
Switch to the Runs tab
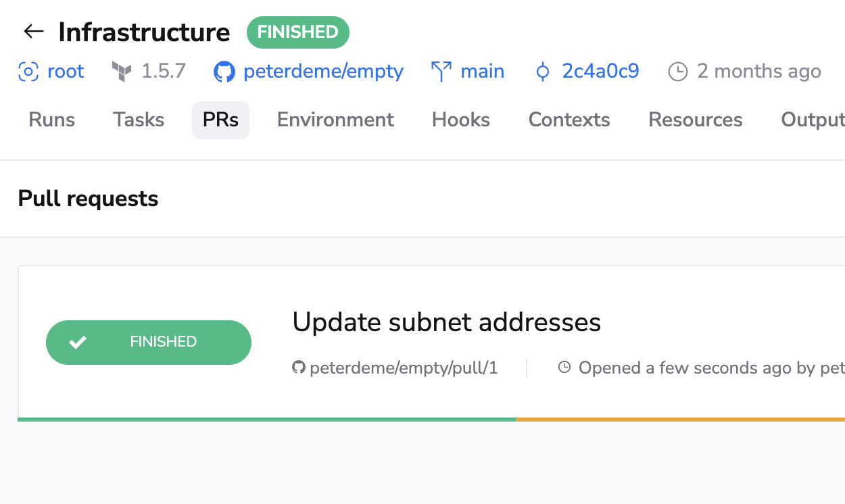click(x=51, y=120)
